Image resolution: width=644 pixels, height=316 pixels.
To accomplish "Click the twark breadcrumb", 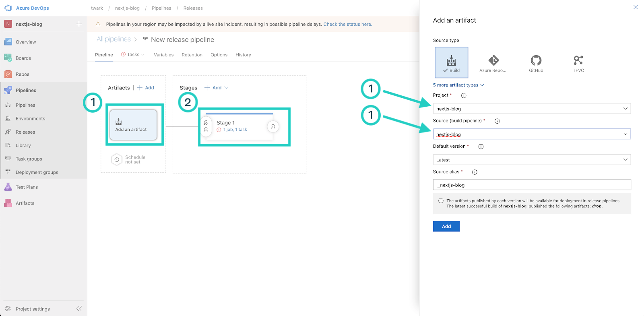I will [97, 8].
